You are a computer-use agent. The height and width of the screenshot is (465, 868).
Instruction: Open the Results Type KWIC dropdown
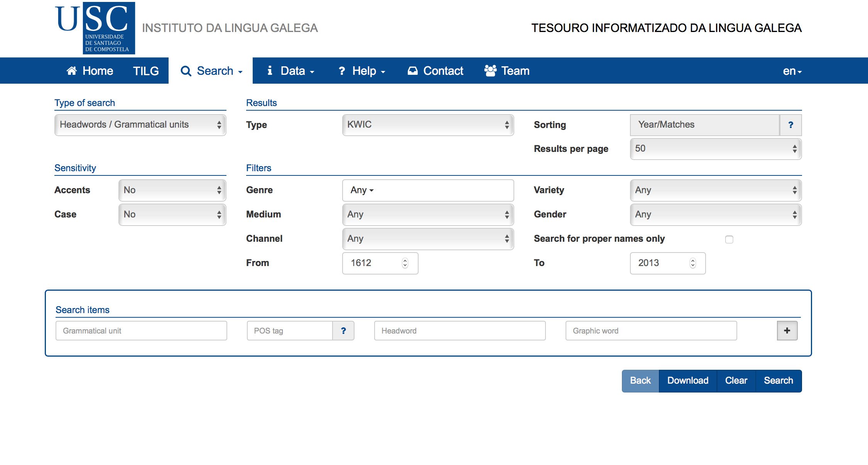tap(428, 125)
